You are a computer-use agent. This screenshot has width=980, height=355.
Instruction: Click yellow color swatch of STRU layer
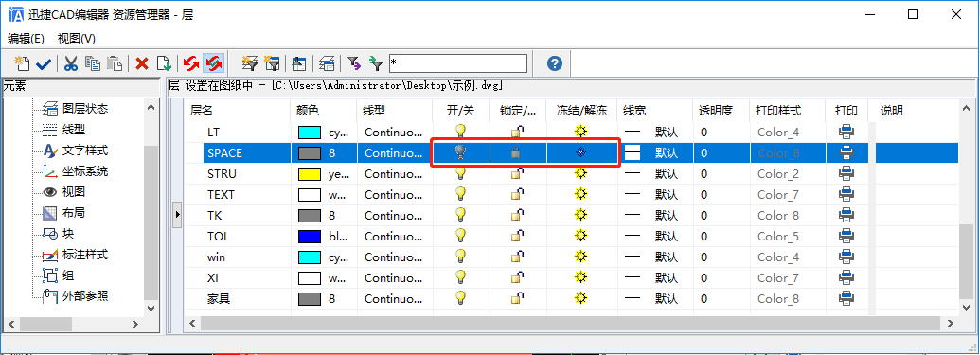point(310,174)
